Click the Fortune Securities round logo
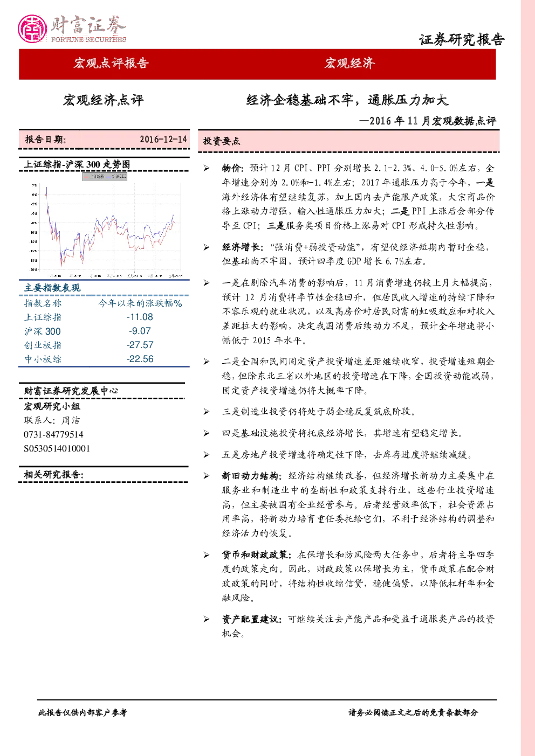This screenshot has height=756, width=535. click(x=32, y=29)
